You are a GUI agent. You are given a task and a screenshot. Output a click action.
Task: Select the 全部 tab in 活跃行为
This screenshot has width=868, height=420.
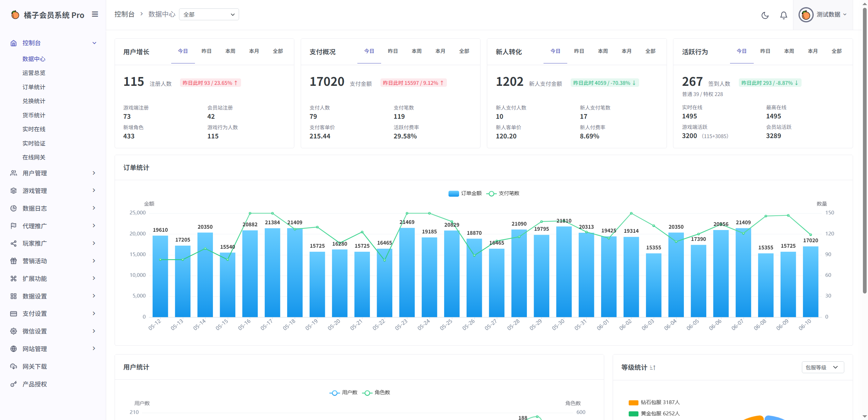click(836, 51)
